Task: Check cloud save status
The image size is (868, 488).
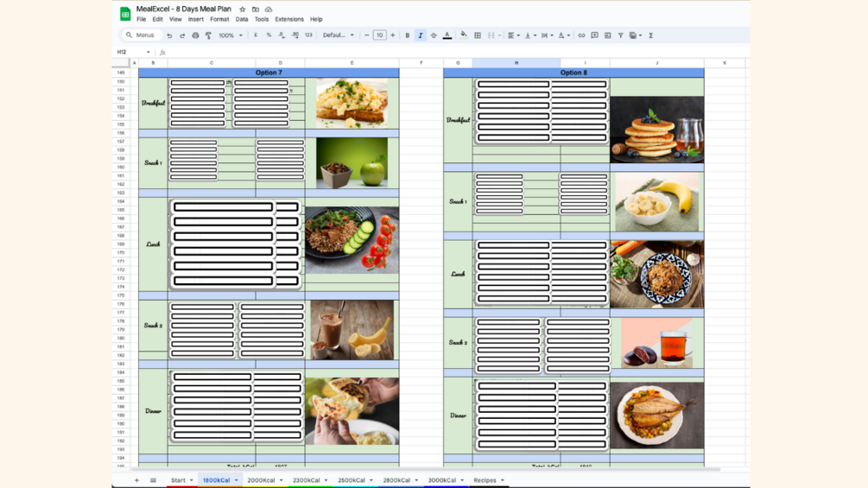Action: click(269, 10)
